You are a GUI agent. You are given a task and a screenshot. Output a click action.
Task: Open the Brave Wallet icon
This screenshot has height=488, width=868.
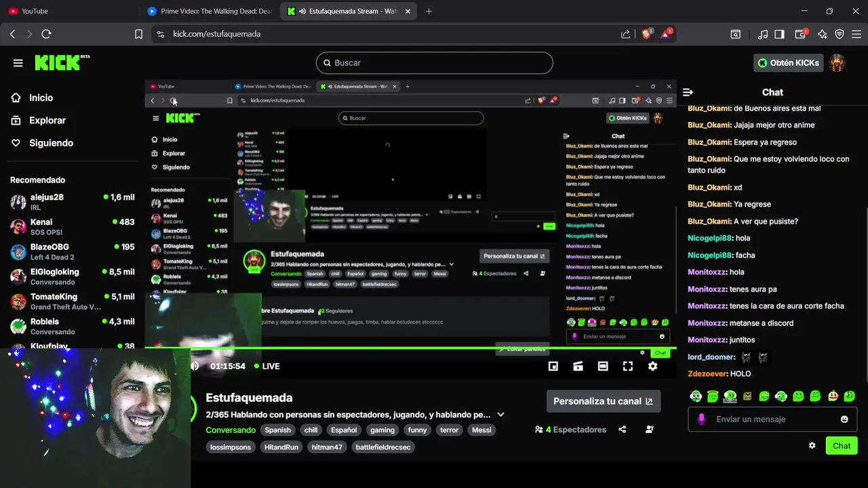[802, 34]
